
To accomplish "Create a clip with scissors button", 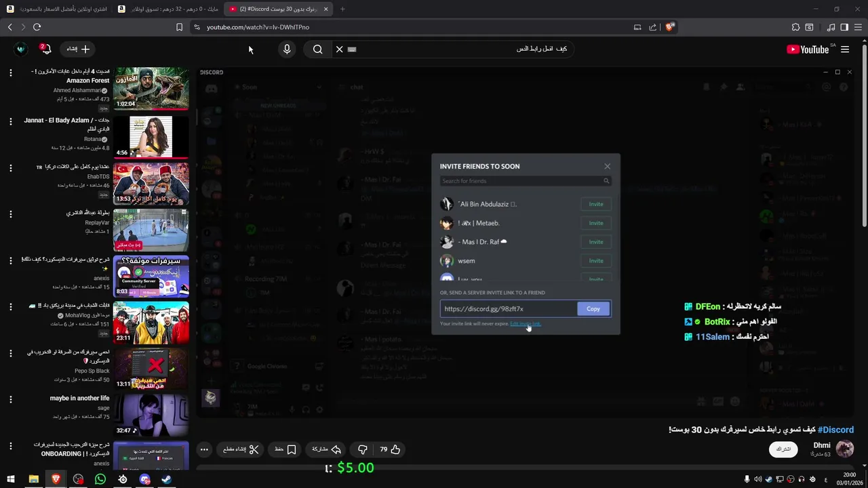I will (x=241, y=449).
